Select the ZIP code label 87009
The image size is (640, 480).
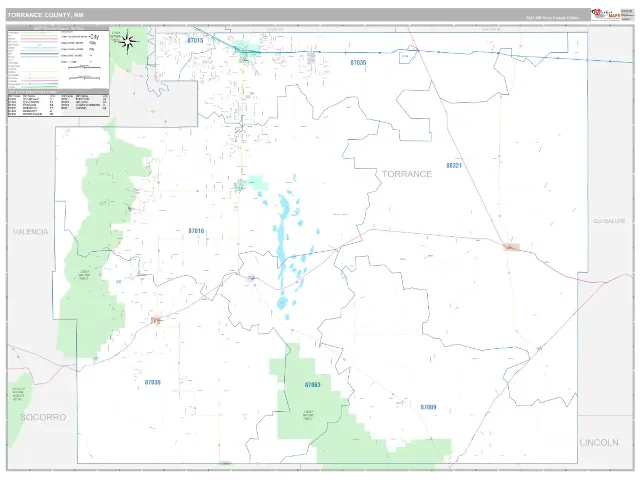[x=428, y=407]
